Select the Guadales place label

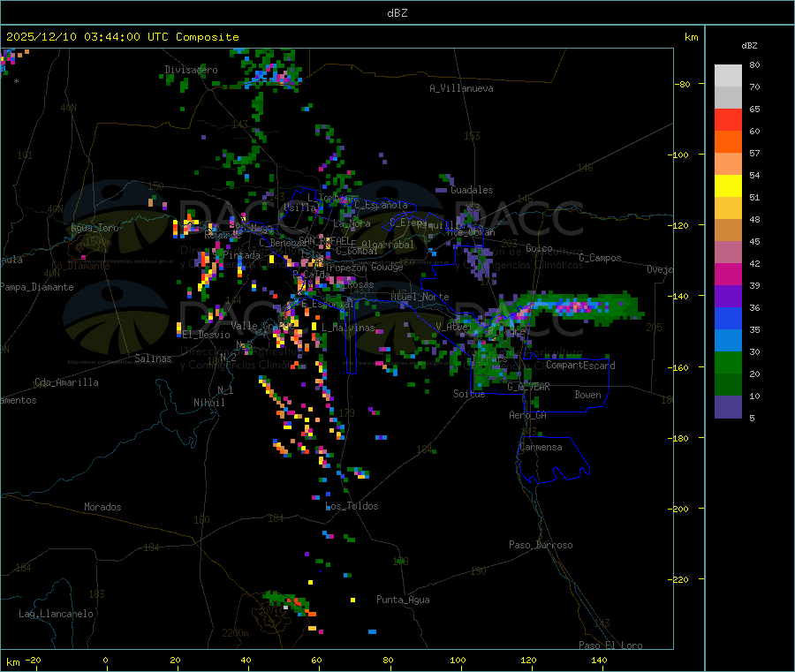(472, 190)
